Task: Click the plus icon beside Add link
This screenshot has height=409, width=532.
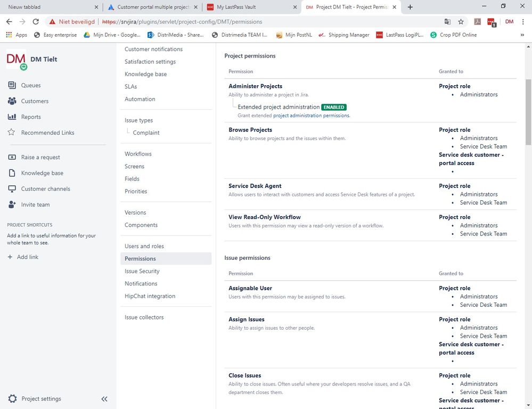Action: (x=10, y=257)
